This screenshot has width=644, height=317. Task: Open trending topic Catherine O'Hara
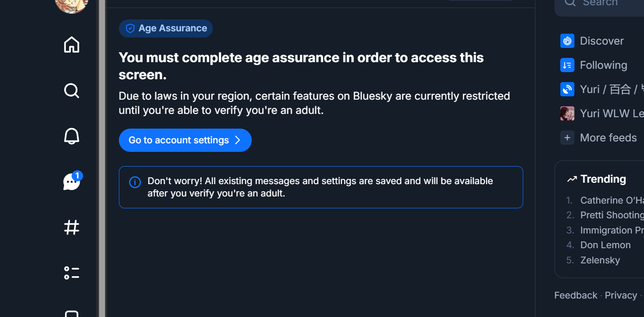click(x=611, y=200)
